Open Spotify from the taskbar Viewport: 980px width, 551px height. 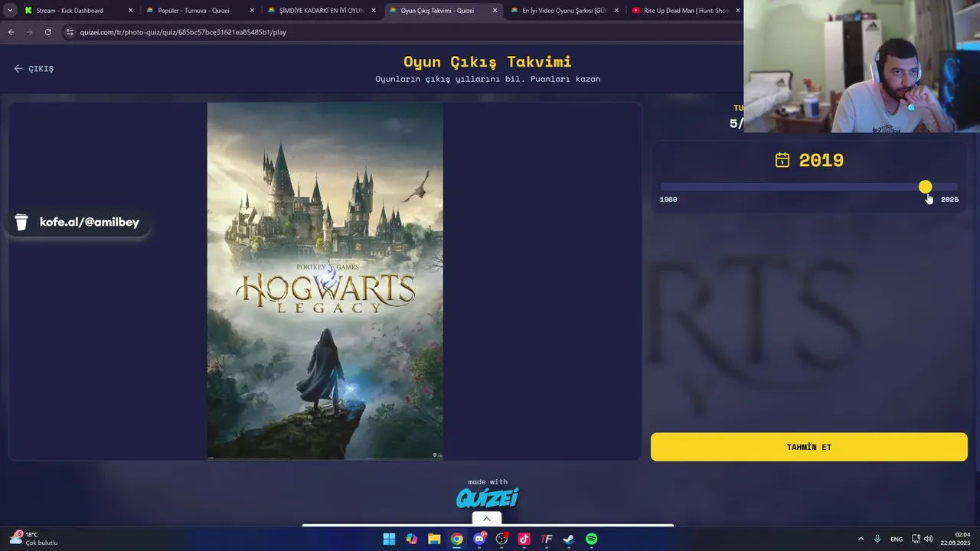pyautogui.click(x=591, y=539)
